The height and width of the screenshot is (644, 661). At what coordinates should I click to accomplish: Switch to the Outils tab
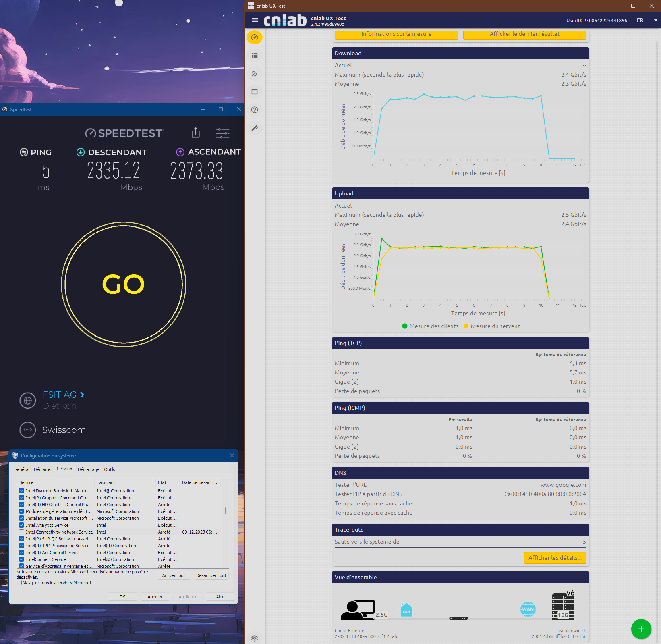[x=110, y=469]
